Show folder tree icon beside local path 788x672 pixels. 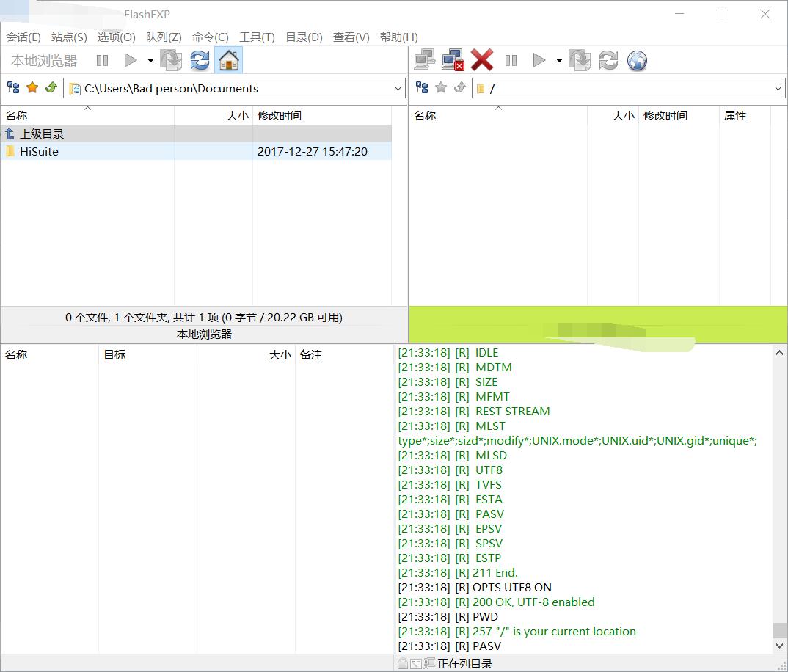13,88
